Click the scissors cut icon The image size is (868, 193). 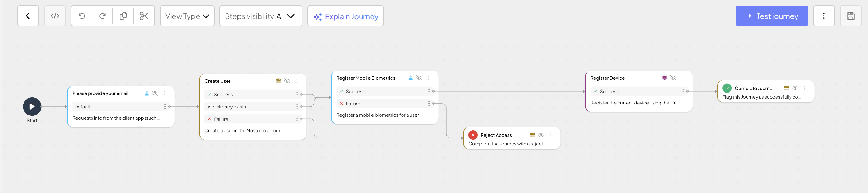[144, 16]
